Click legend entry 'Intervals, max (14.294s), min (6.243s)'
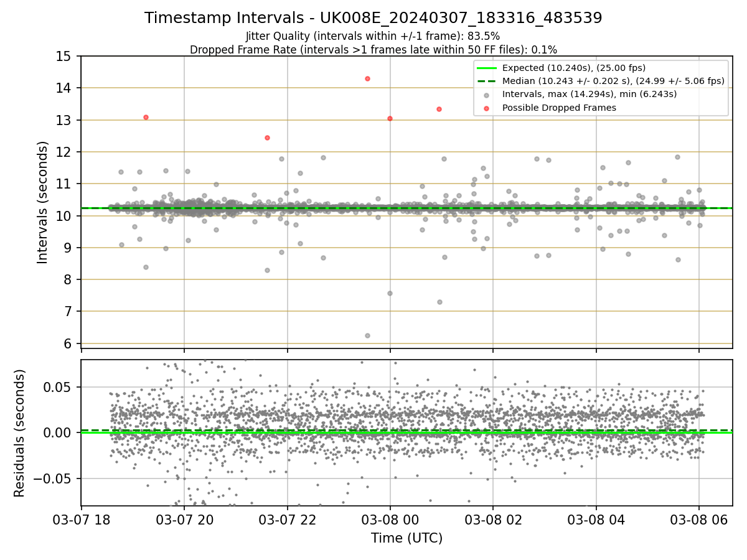 click(x=589, y=95)
